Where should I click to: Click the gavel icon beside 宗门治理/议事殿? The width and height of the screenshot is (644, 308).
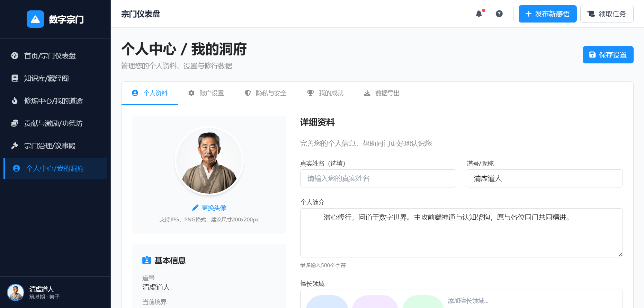coord(15,146)
